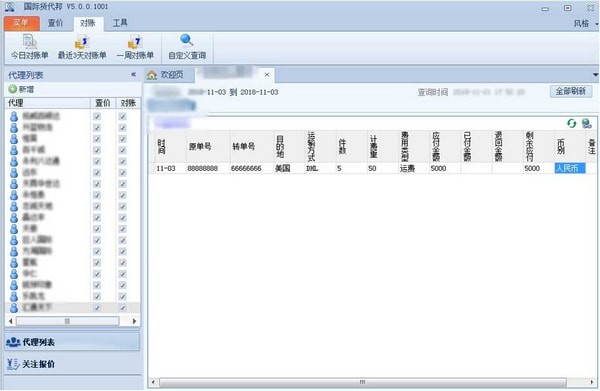Click green refresh icon above table
The width and height of the screenshot is (600, 391).
point(571,123)
